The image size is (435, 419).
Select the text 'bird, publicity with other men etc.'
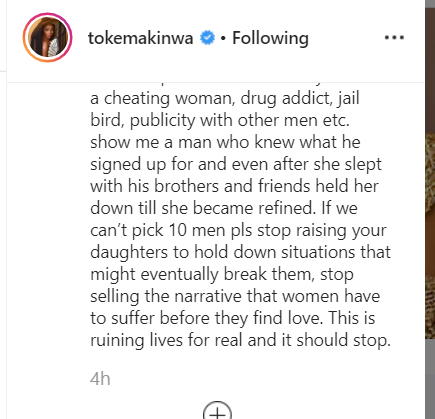click(220, 120)
